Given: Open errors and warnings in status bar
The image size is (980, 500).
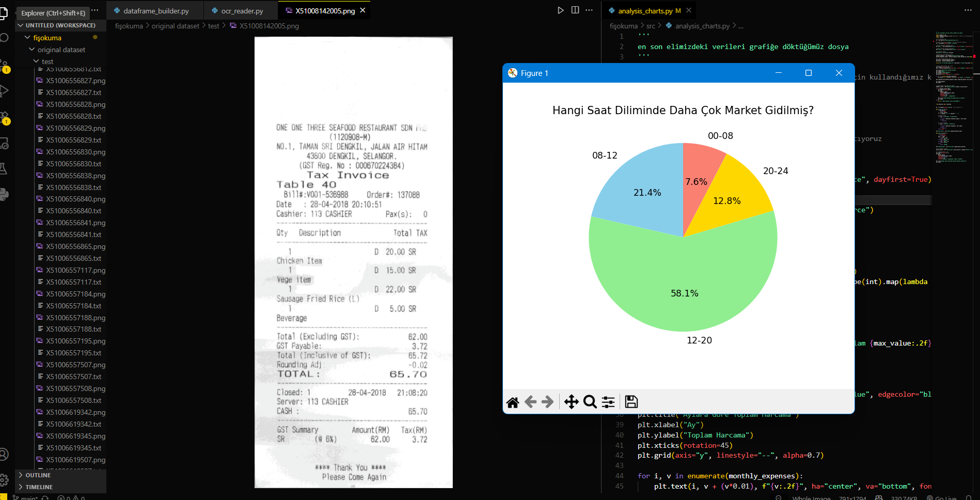Looking at the screenshot, I should pos(71,498).
